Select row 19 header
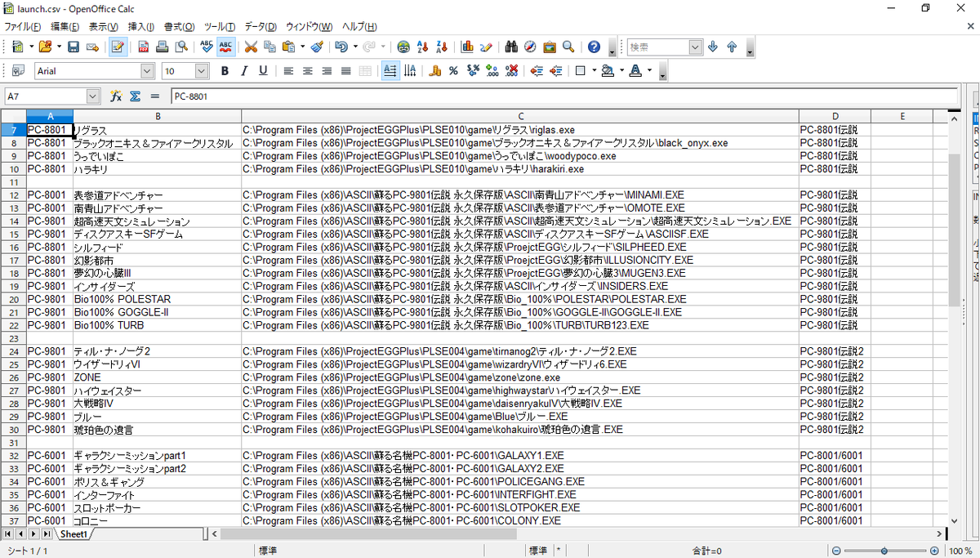980x558 pixels. pos(14,286)
